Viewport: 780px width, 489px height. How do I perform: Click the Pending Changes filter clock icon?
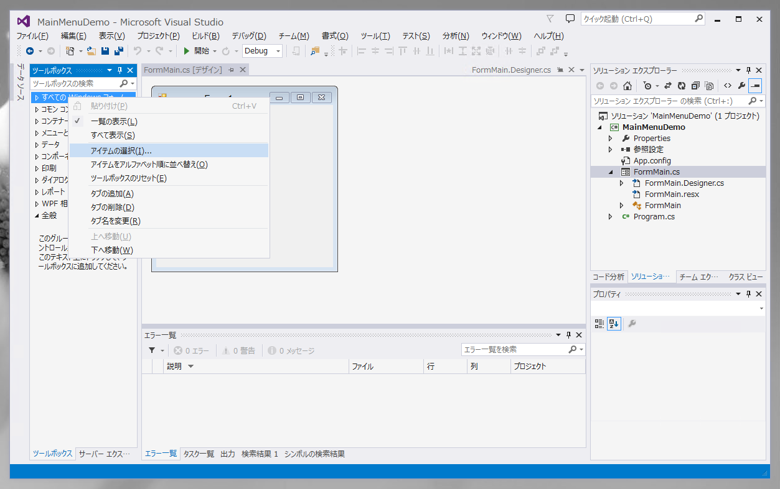pyautogui.click(x=647, y=86)
